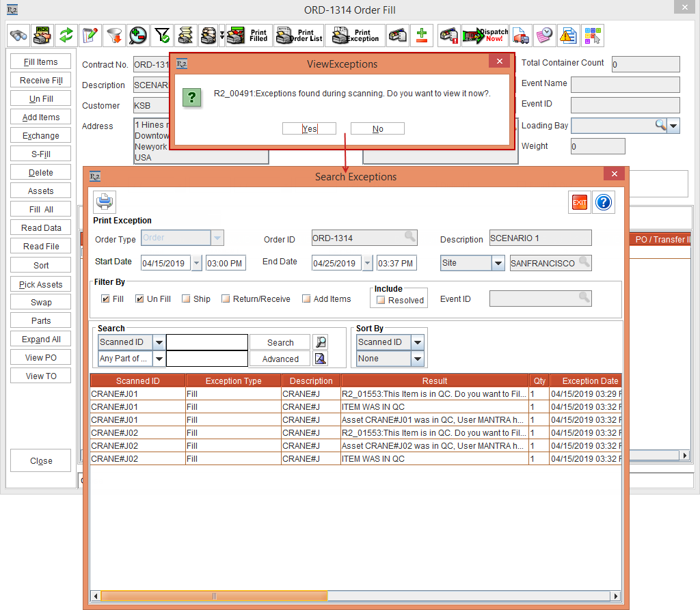The height and width of the screenshot is (610, 700).
Task: Click the red EXIT icon
Action: coord(580,202)
